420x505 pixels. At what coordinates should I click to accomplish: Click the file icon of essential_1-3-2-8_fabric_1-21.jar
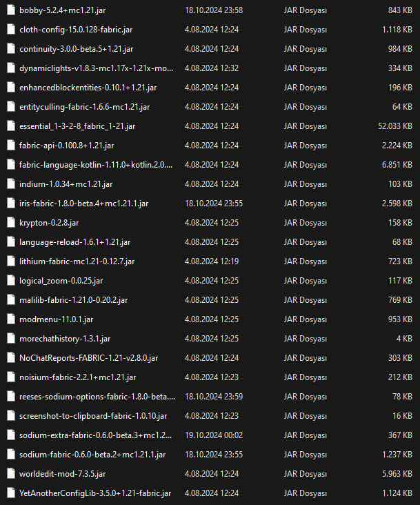click(11, 126)
